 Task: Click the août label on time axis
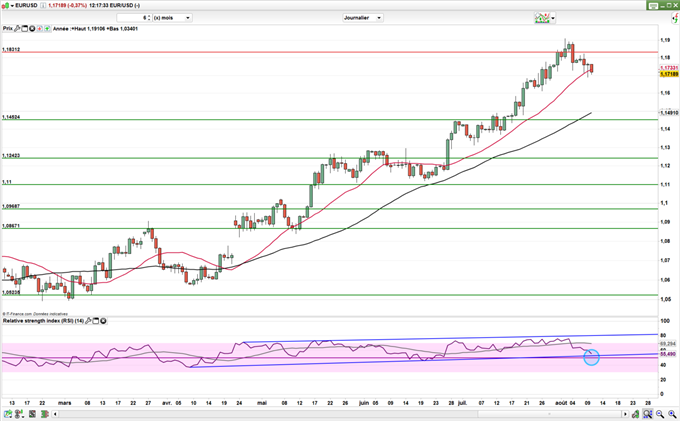coord(561,403)
